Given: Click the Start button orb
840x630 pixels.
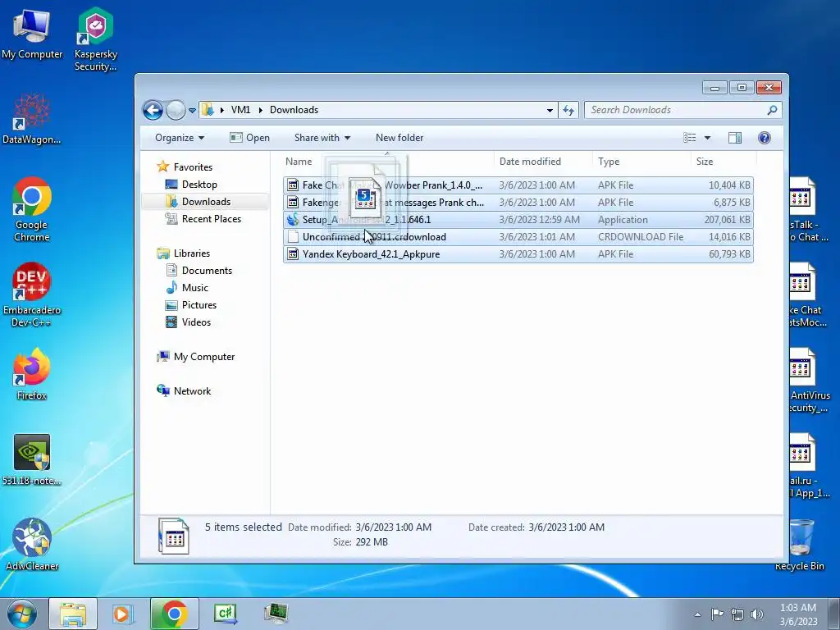Looking at the screenshot, I should click(21, 614).
